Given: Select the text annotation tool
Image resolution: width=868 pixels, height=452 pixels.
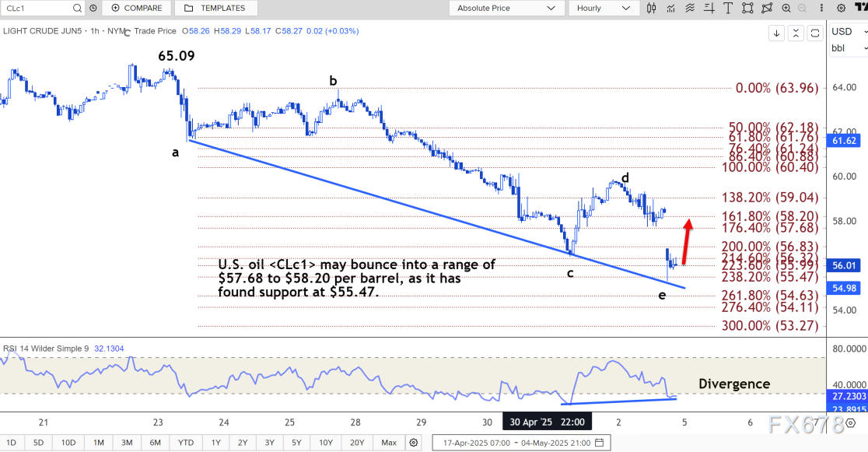Looking at the screenshot, I should coord(727,8).
